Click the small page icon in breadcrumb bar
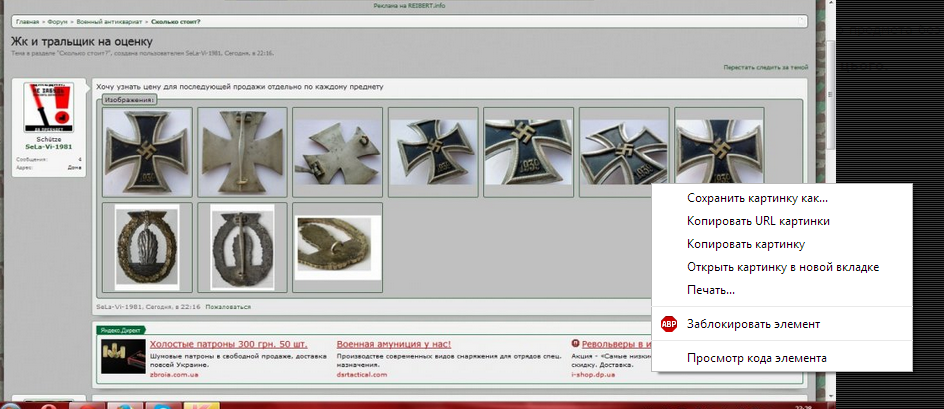Viewport: 944px width, 409px height. (x=801, y=22)
